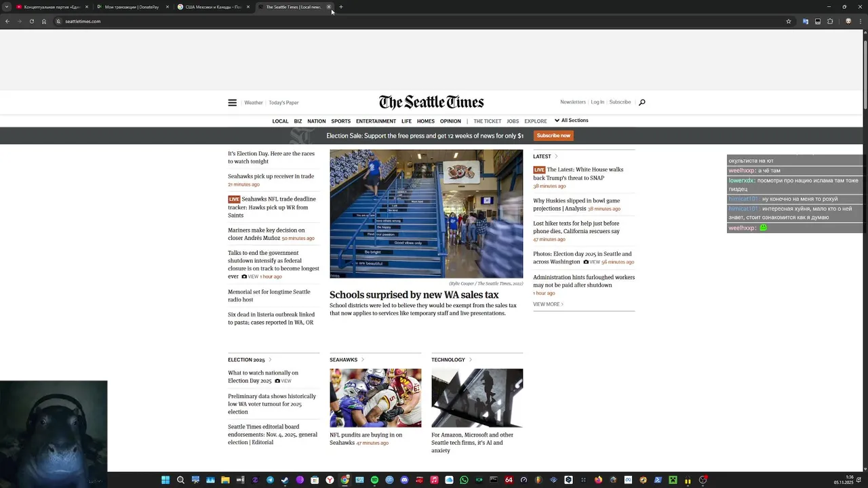Expand the All Sections dropdown

[571, 121]
